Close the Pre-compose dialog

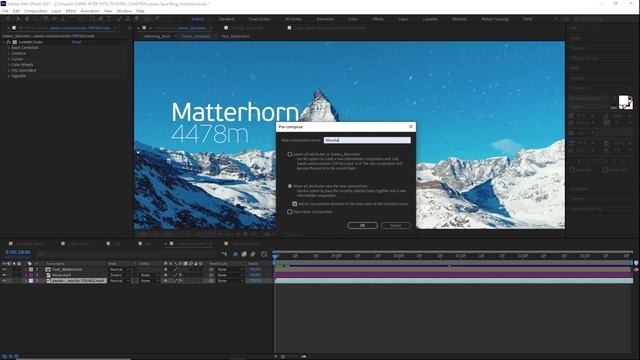(411, 127)
